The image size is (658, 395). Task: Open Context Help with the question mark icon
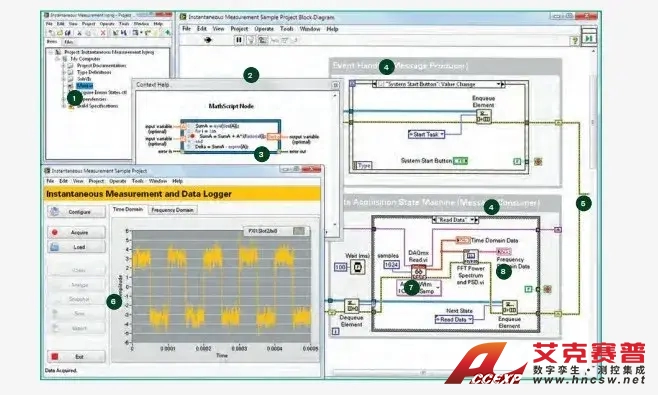[574, 40]
